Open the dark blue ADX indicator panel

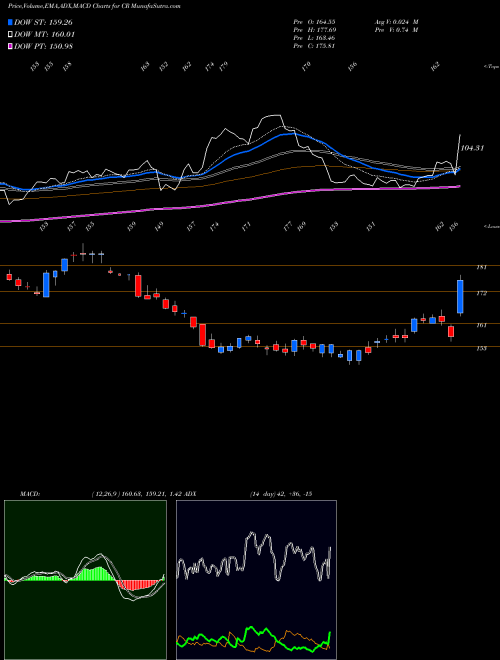point(256,580)
